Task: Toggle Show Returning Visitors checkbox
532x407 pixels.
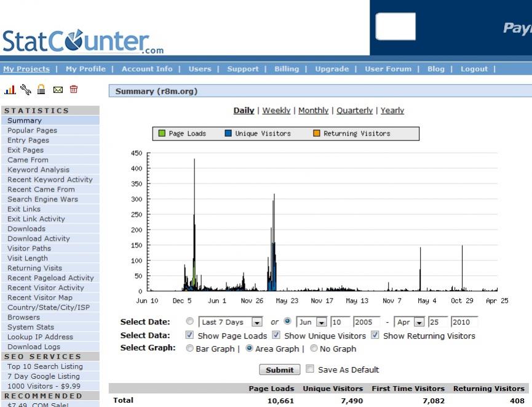Action: [375, 336]
